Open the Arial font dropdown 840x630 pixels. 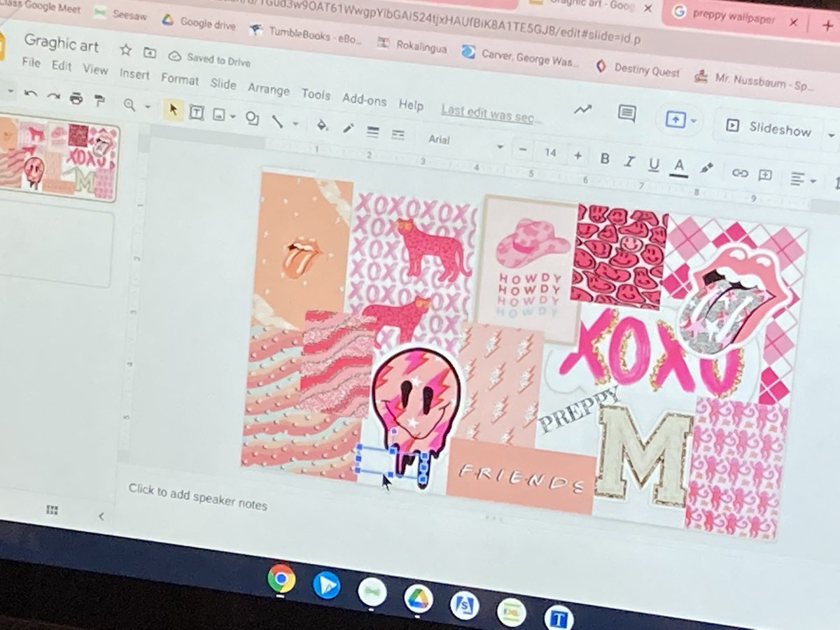tap(465, 143)
